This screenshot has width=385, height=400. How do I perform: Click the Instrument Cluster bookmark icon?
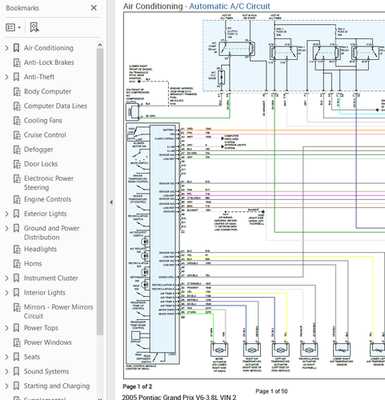click(16, 278)
